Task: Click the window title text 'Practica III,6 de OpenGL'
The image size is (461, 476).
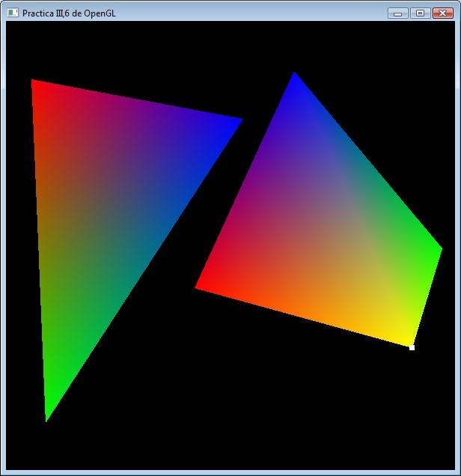Action: tap(69, 13)
